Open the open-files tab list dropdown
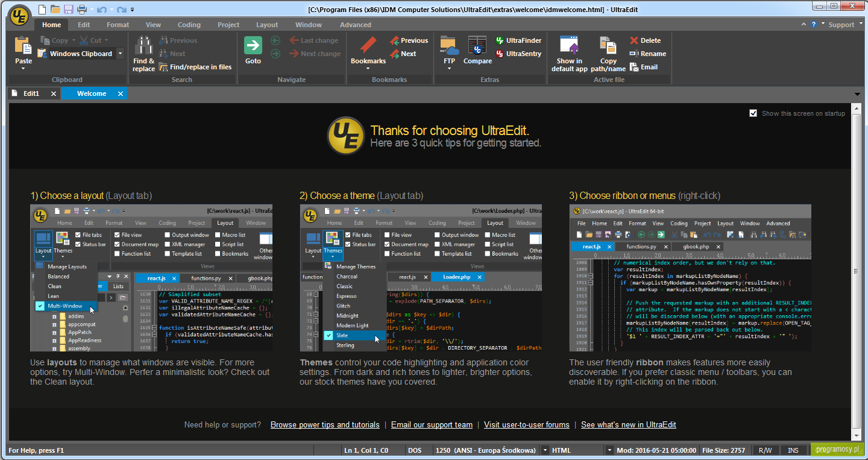The height and width of the screenshot is (460, 868). tap(858, 94)
